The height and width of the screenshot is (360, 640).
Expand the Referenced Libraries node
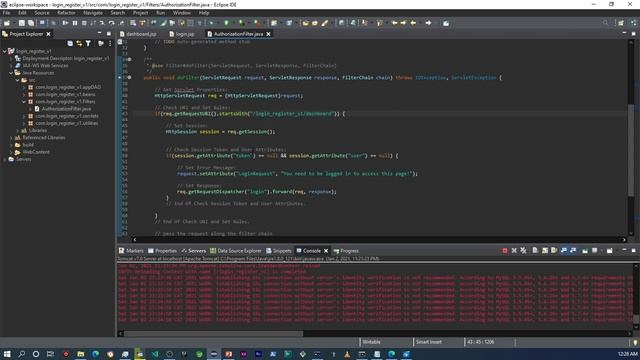11,138
